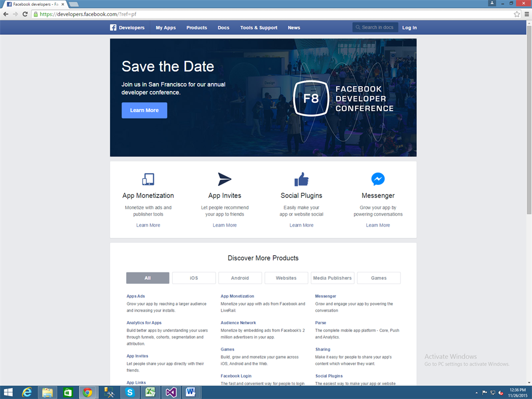Open Visual Studio from taskbar

170,393
